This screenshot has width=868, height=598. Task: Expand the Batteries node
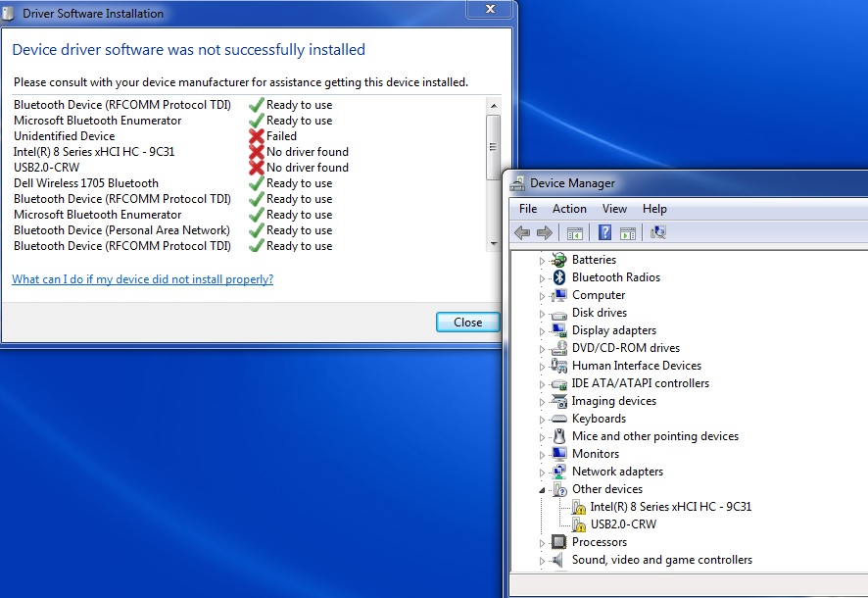pyautogui.click(x=542, y=260)
